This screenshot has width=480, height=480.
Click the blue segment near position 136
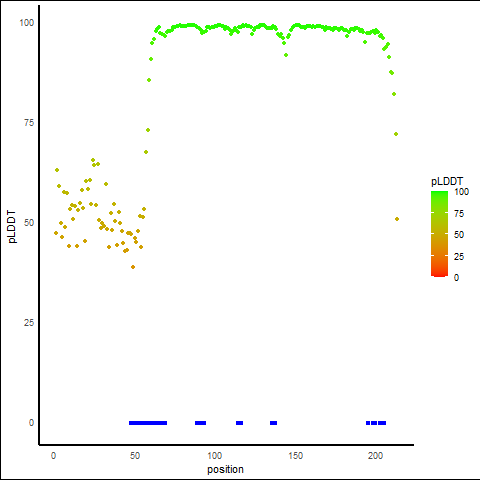(273, 423)
